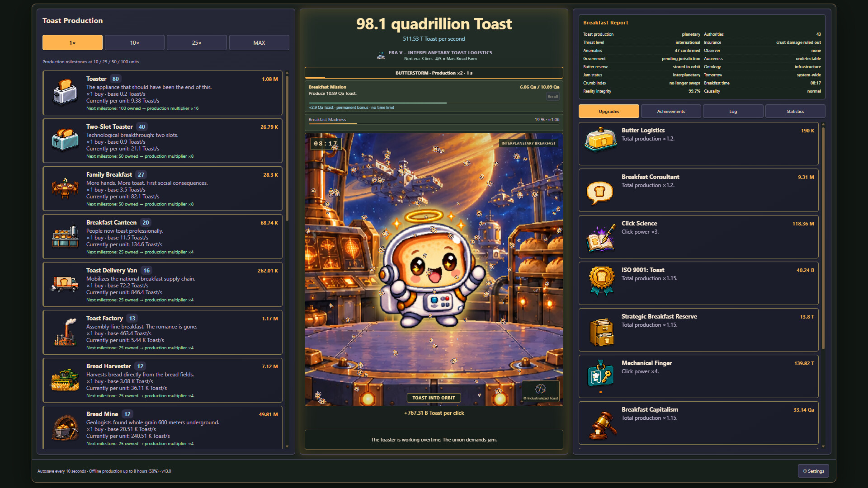Click the era rocket icon beside ERA V
Screen dimensions: 868x488
381,56
